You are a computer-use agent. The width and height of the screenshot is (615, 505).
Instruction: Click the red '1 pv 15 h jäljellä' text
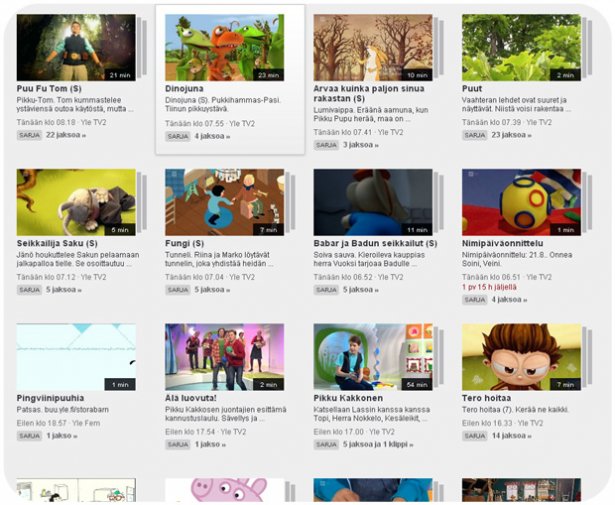tap(489, 287)
